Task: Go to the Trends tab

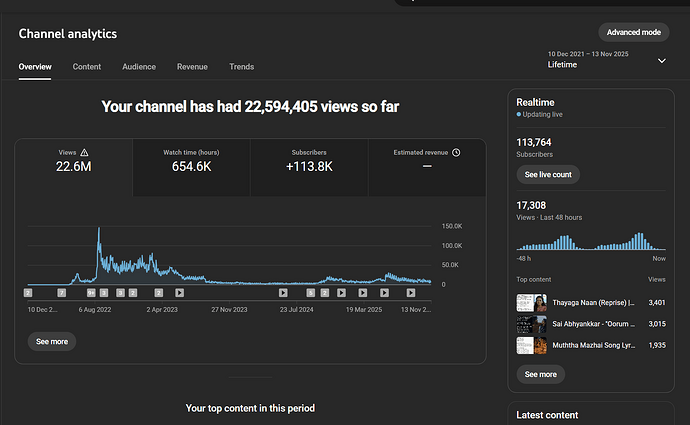Action: point(241,67)
